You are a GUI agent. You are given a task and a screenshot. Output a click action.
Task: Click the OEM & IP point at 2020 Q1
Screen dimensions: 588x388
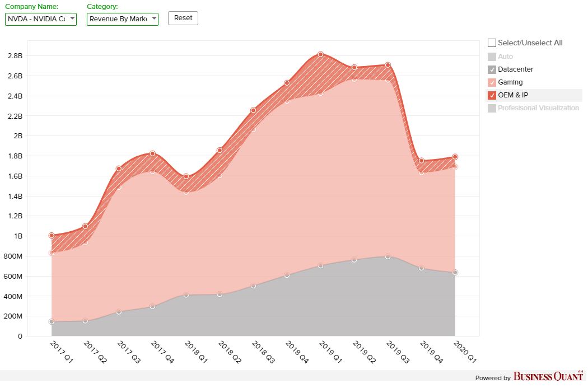(x=455, y=157)
